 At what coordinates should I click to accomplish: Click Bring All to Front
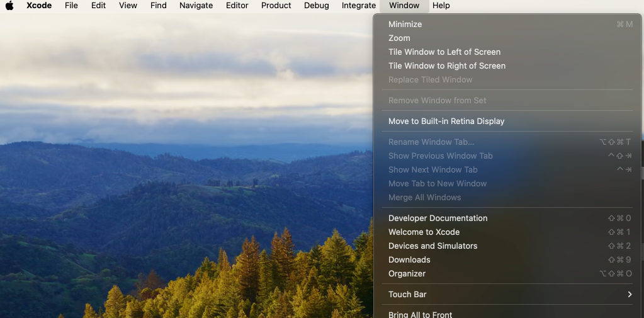(x=420, y=314)
